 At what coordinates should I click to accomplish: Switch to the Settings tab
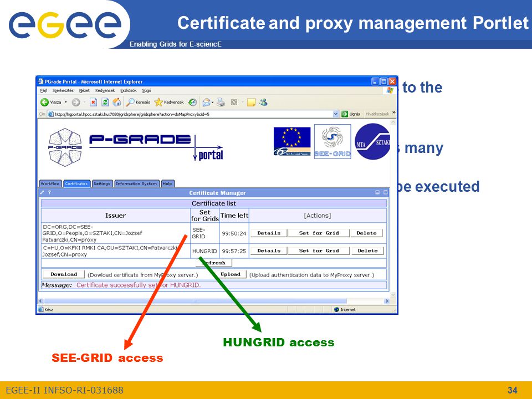[102, 183]
